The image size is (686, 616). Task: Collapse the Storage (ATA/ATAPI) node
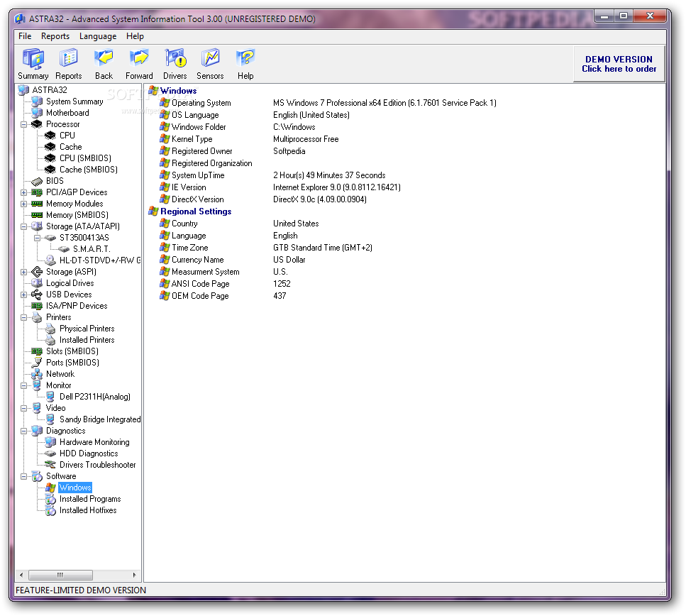pos(23,227)
